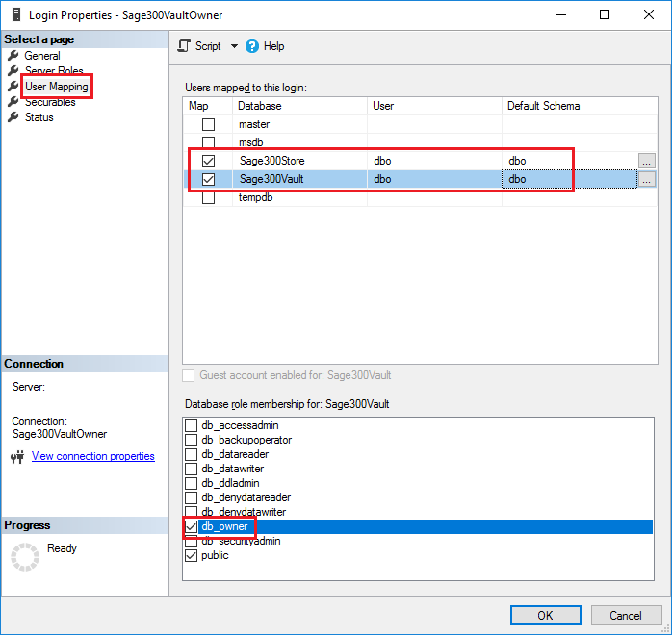This screenshot has height=635, width=672.
Task: Enable the db_datawriter role checkbox
Action: pyautogui.click(x=191, y=469)
